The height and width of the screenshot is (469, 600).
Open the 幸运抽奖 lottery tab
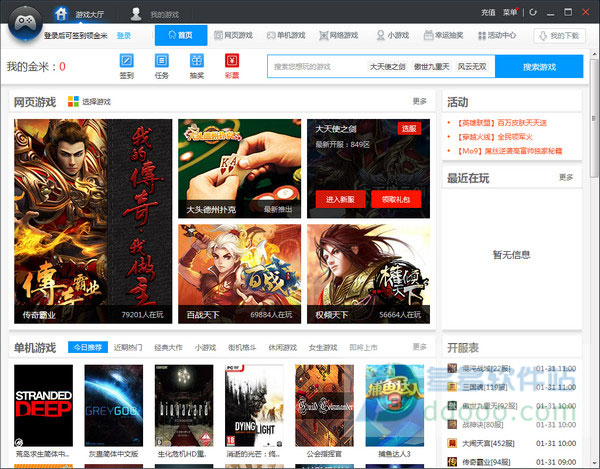coord(443,35)
